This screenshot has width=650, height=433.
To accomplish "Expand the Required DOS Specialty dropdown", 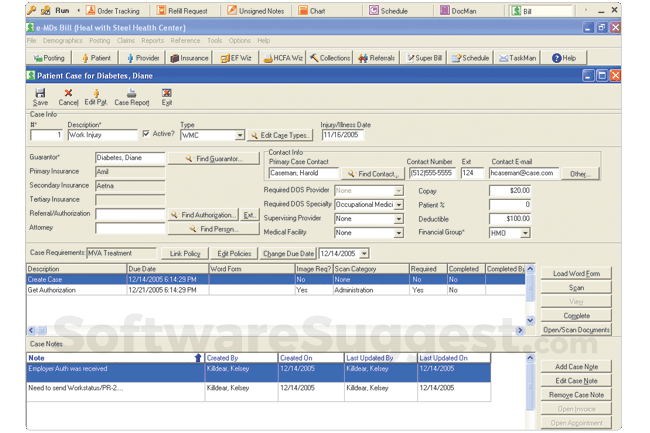I will [398, 204].
